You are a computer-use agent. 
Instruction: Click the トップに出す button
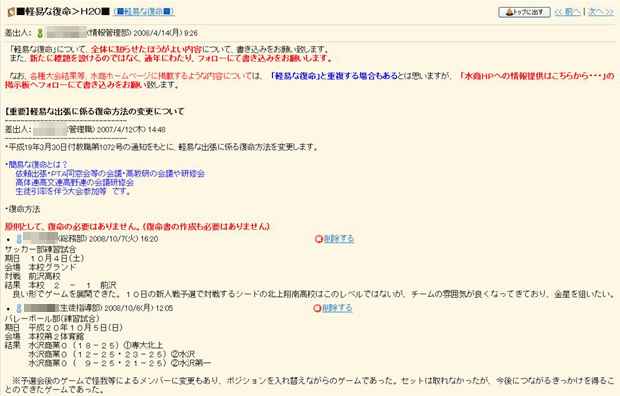coord(524,12)
